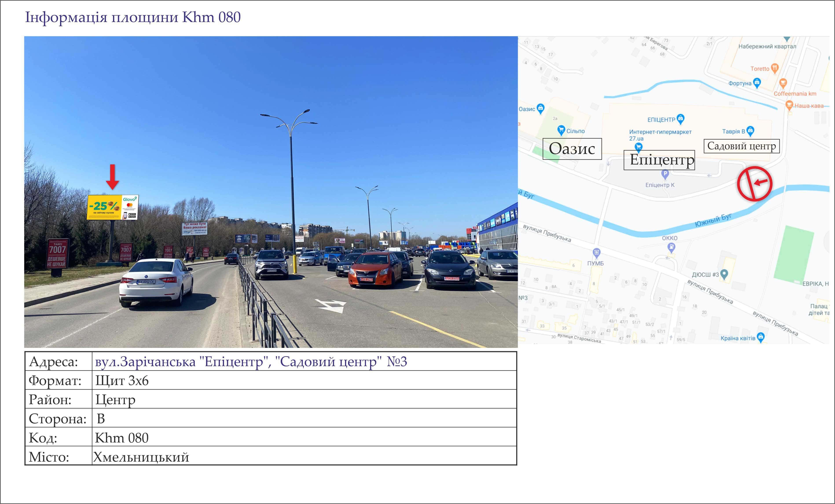Screen dimensions: 835x504
Task: Click the Епіцентр boxed label
Action: (x=659, y=160)
